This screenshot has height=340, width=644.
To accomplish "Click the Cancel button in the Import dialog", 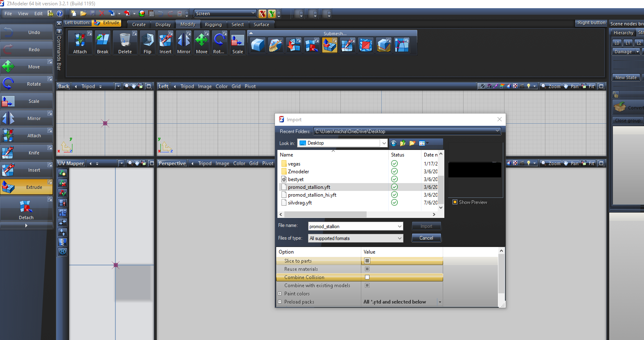I will click(426, 238).
